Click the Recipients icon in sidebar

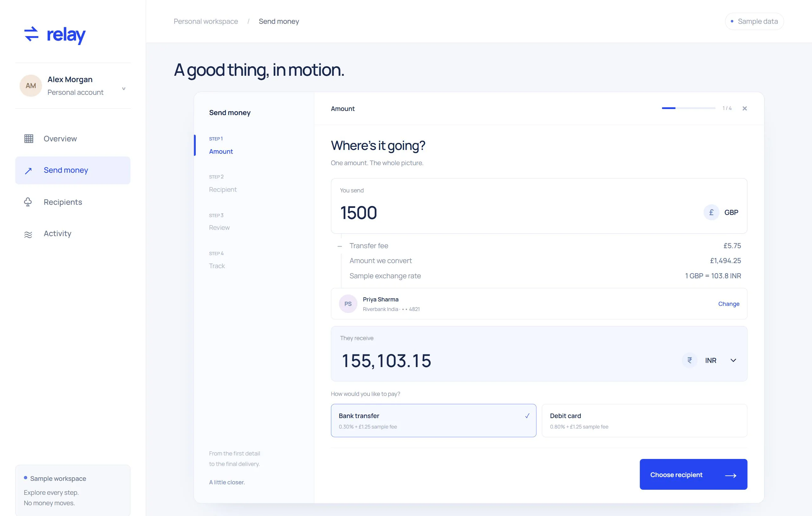pyautogui.click(x=28, y=202)
